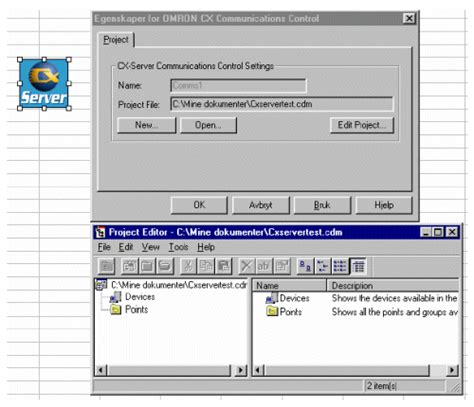
Task: Click the third folder toolbar icon in Project Editor
Action: [x=147, y=266]
